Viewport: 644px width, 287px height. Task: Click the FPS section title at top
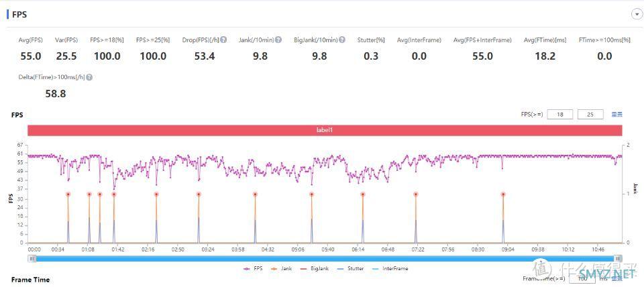19,14
